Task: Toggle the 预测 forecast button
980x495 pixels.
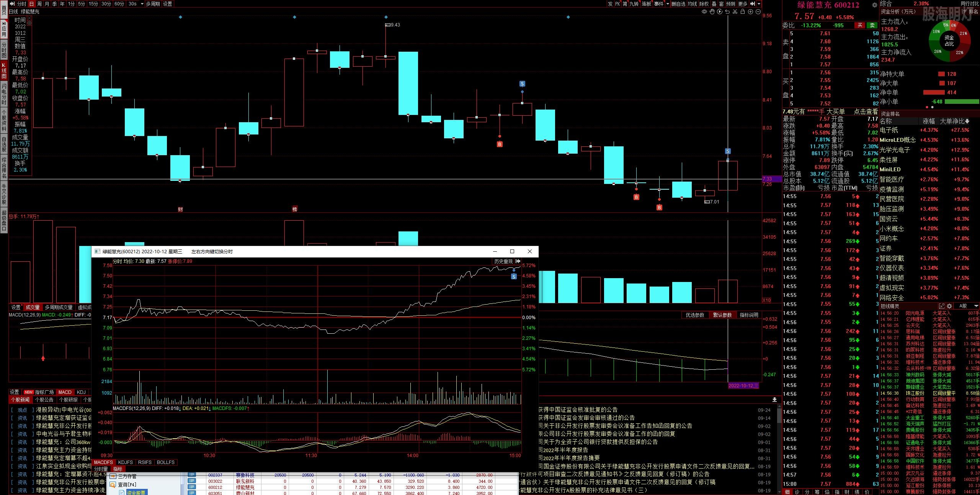Action: pos(731,4)
